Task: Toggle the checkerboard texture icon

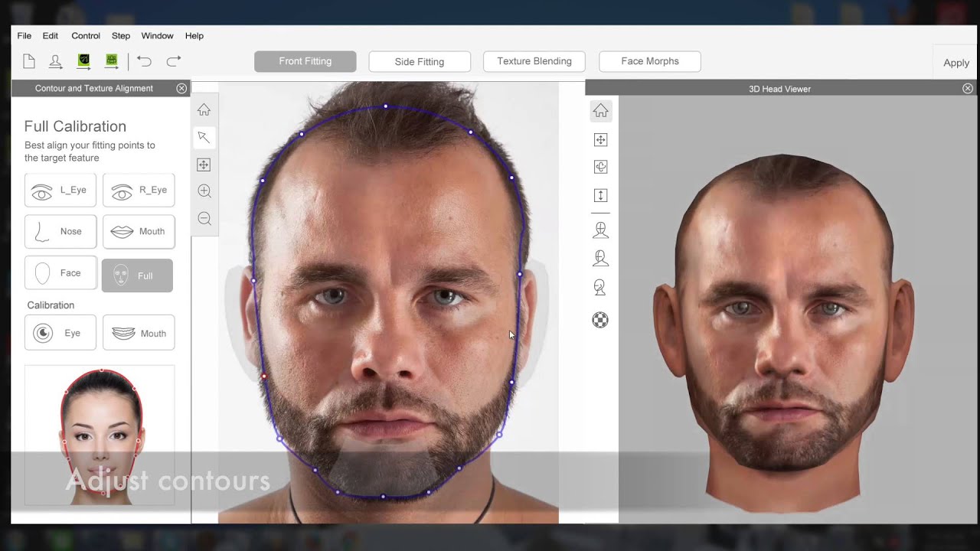Action: 600,320
